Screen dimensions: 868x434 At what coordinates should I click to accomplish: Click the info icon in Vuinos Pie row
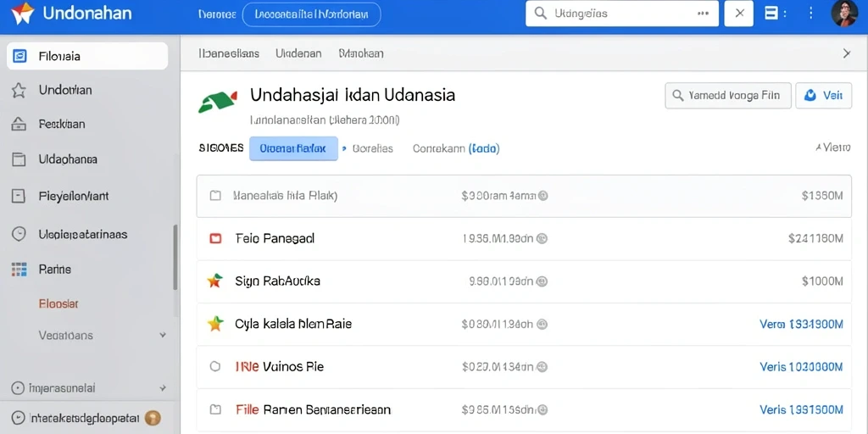pos(542,366)
